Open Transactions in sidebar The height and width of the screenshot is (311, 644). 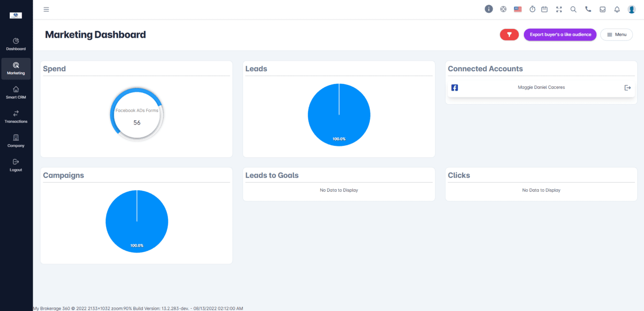[x=16, y=117]
